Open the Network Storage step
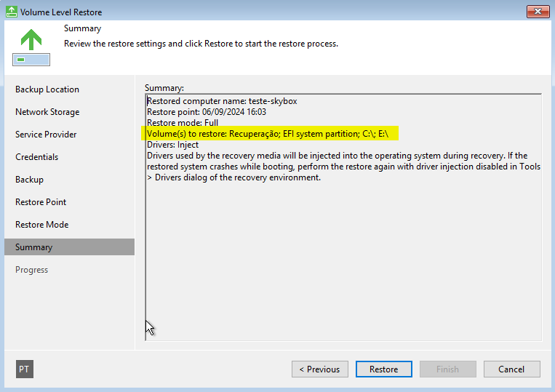 tap(47, 112)
